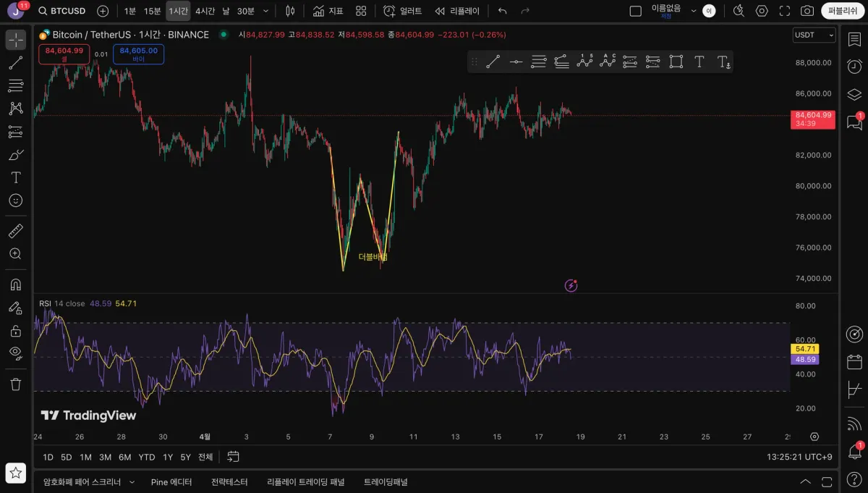The width and height of the screenshot is (868, 493).
Task: Expand the crypto pairs screener dropdown
Action: (132, 481)
